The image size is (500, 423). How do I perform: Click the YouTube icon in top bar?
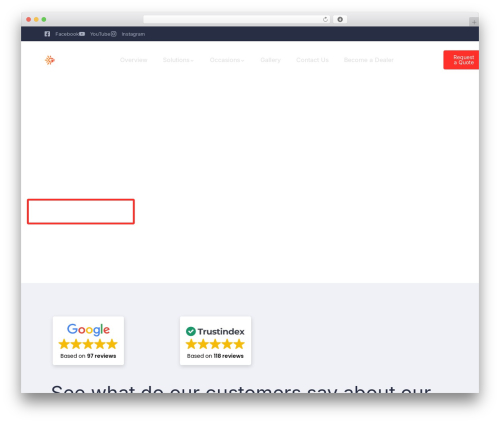click(x=82, y=34)
